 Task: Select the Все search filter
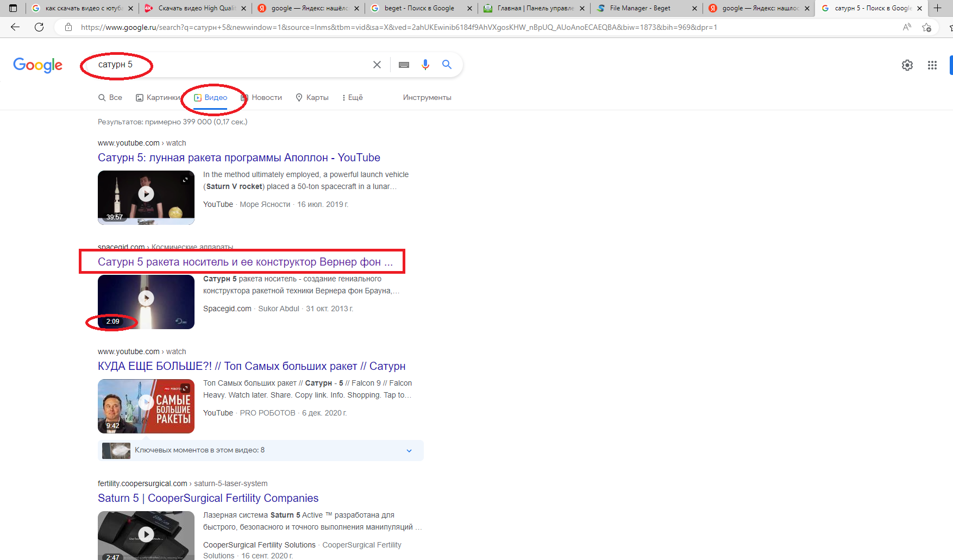click(110, 97)
